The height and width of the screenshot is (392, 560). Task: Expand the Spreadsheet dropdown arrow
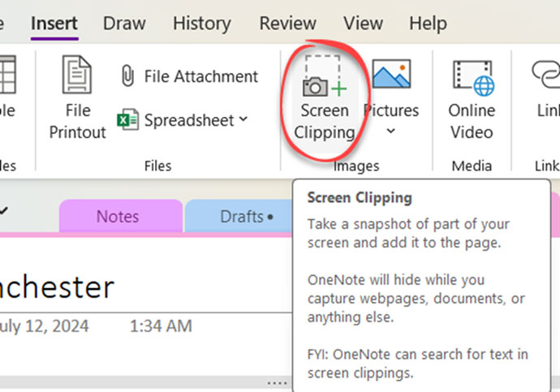click(243, 120)
